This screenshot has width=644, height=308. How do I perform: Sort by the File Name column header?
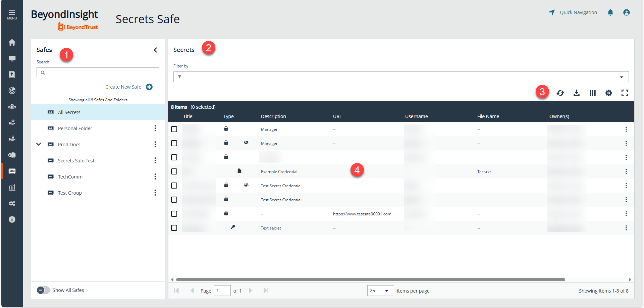pos(488,116)
